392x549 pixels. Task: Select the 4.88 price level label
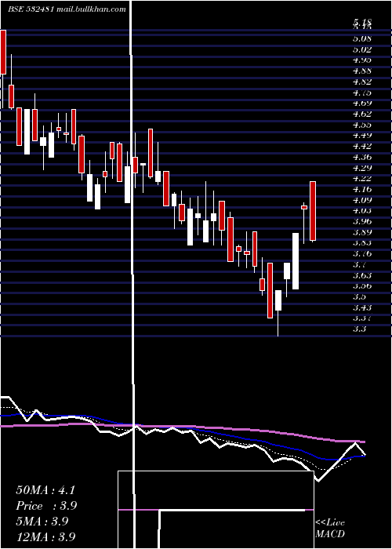(362, 71)
